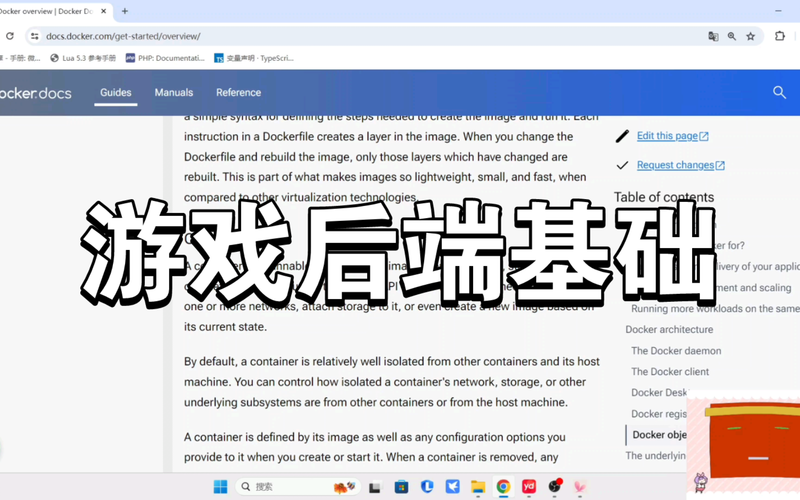The image size is (800, 500).
Task: Open Task View on the taskbar
Action: 375,487
